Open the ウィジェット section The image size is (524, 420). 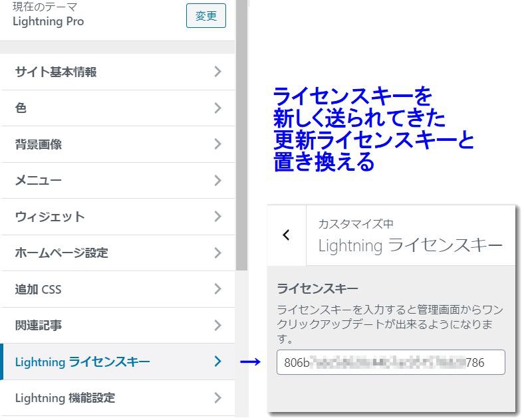point(118,217)
